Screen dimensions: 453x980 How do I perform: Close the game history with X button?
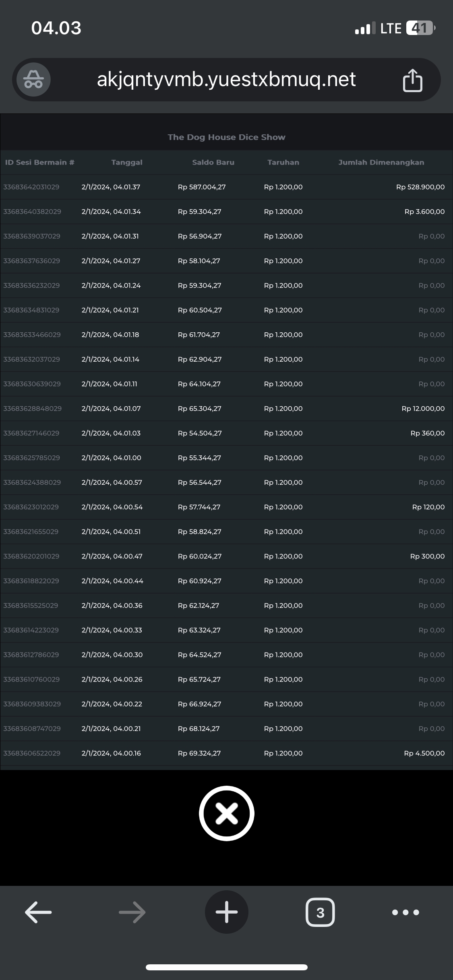[x=226, y=813]
